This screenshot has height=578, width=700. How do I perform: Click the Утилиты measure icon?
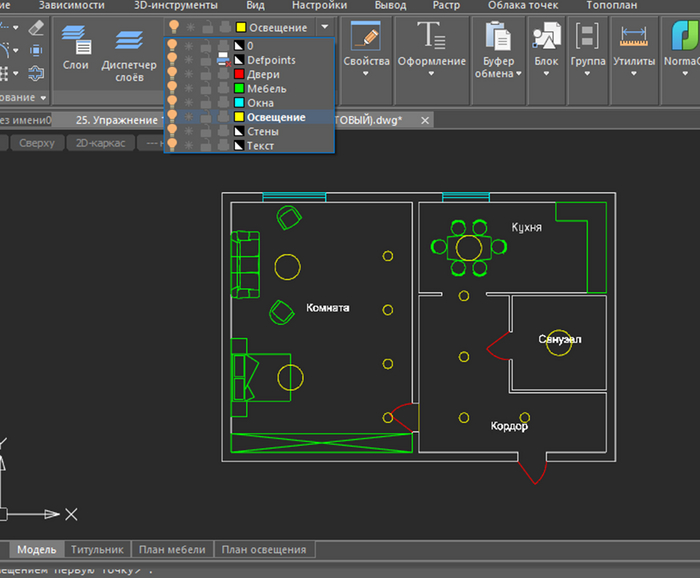(x=632, y=36)
